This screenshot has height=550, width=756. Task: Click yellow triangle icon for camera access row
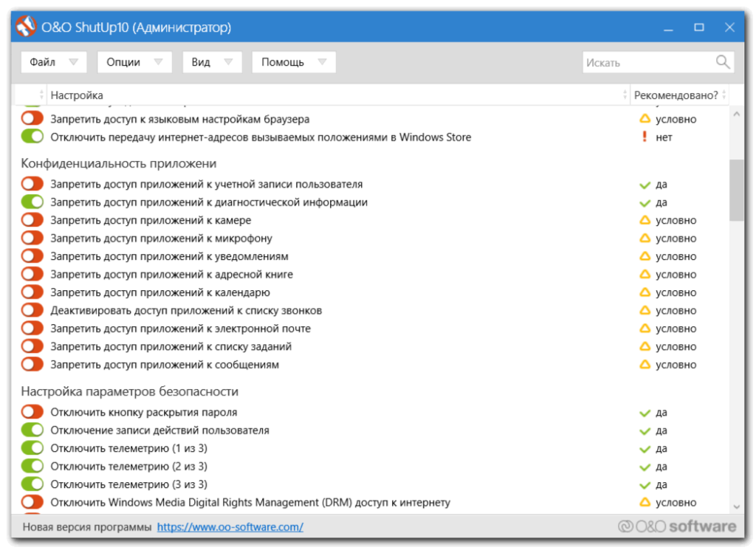(645, 221)
